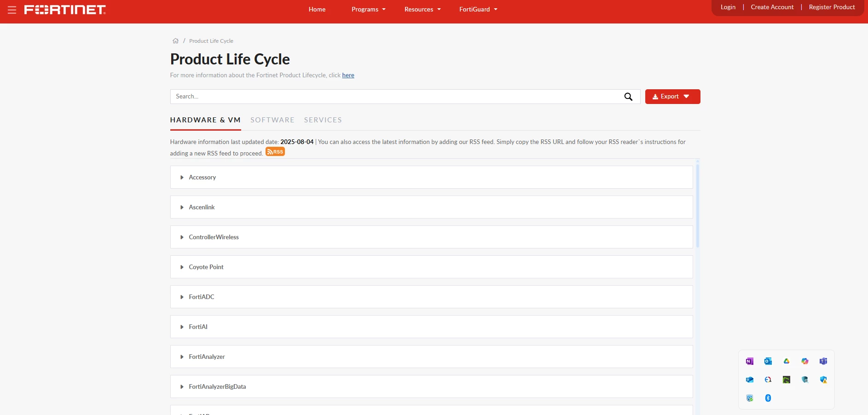Open the Bluetooth tray icon
The height and width of the screenshot is (415, 868).
(768, 398)
